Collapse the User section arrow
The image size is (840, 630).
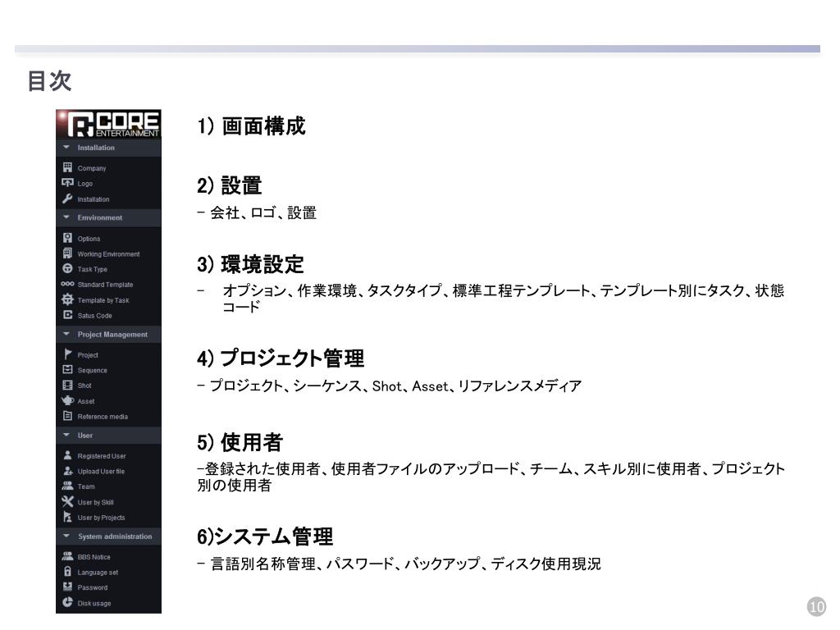click(66, 435)
